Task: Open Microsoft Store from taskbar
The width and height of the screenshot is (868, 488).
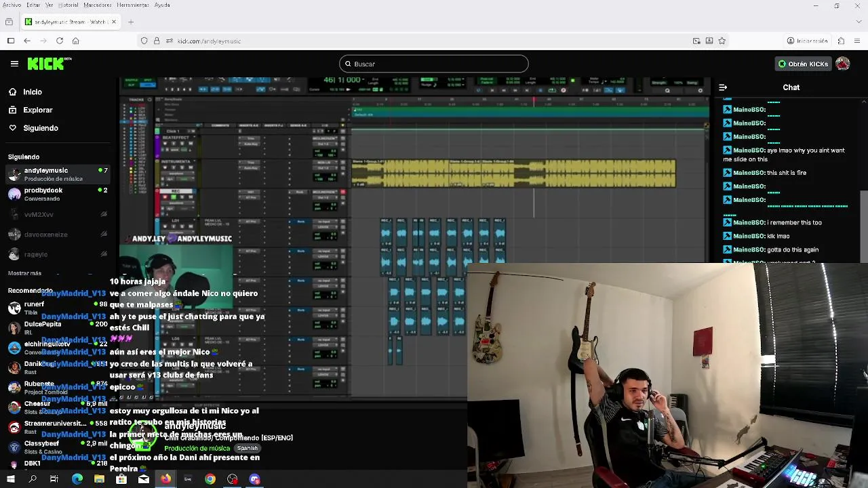Action: tap(121, 479)
